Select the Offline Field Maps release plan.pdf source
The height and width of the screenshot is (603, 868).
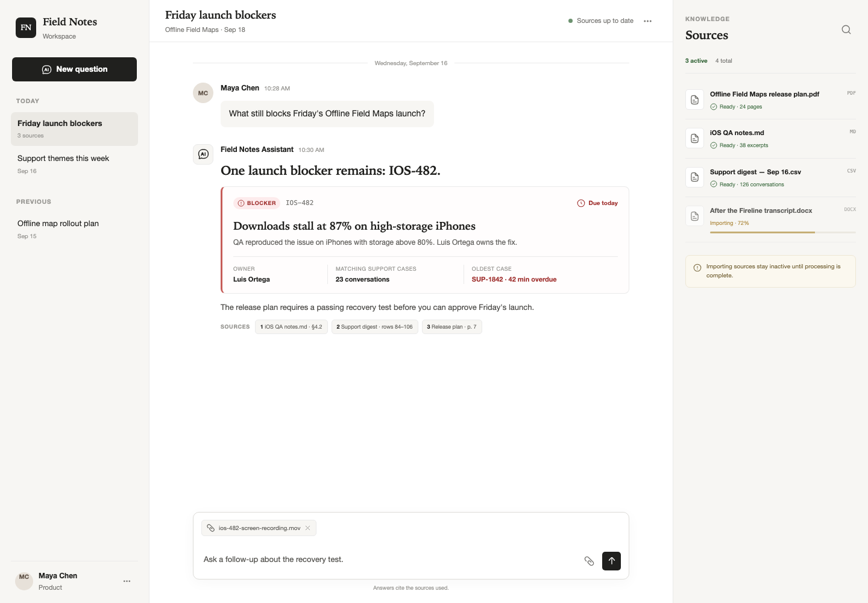pyautogui.click(x=770, y=100)
